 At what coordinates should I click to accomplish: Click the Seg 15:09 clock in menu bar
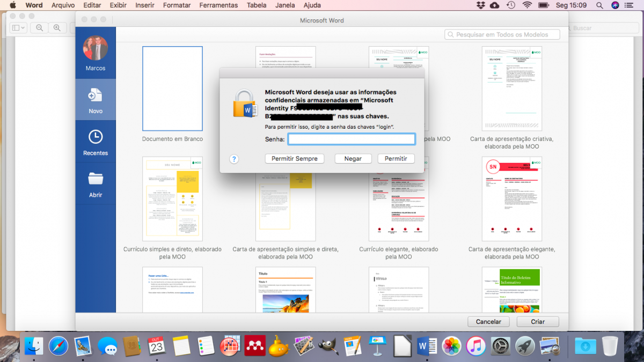[571, 5]
